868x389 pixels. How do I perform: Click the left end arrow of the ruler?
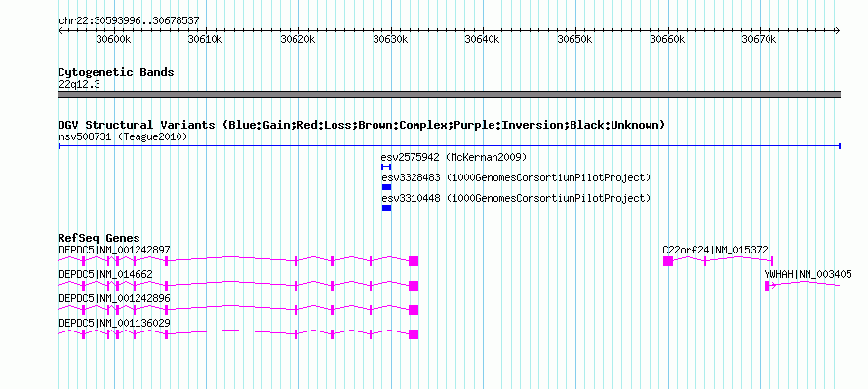coord(61,30)
